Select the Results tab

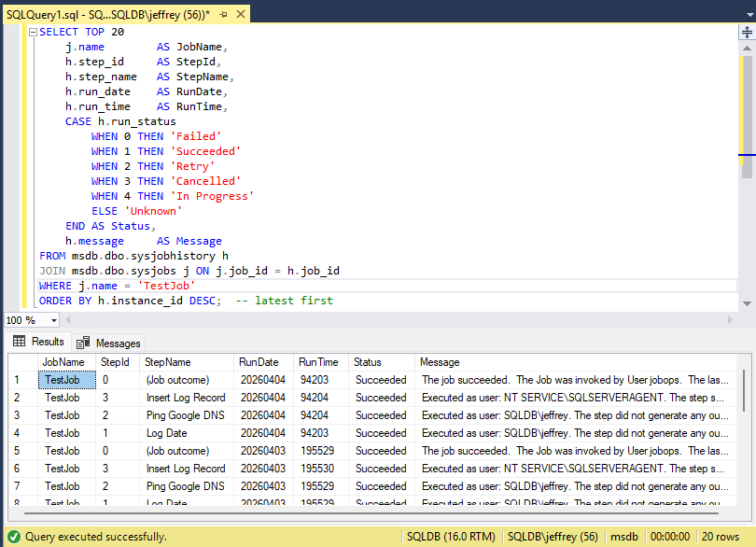[48, 342]
